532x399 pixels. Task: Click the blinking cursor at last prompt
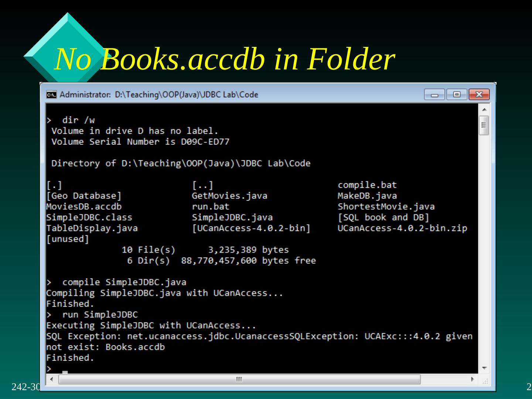(x=65, y=371)
